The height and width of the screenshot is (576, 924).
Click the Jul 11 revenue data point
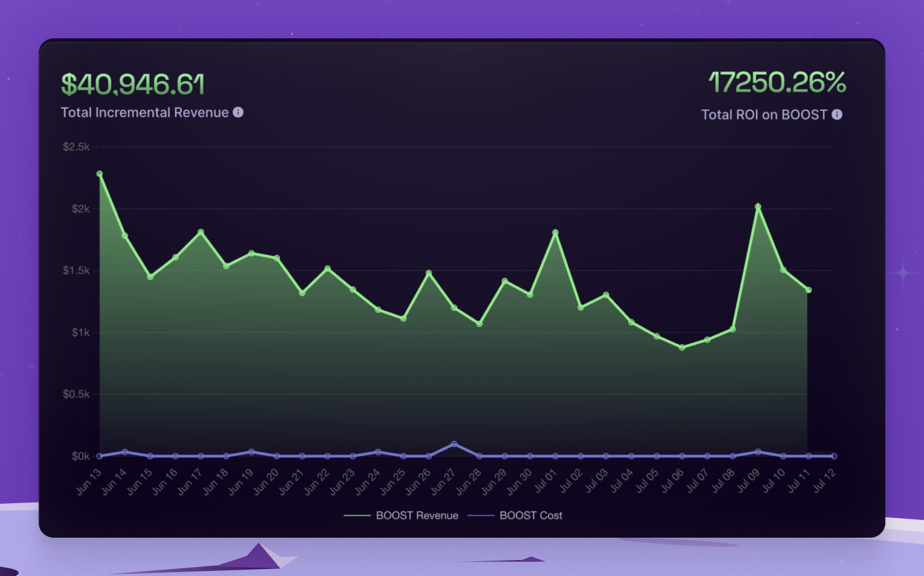(808, 290)
